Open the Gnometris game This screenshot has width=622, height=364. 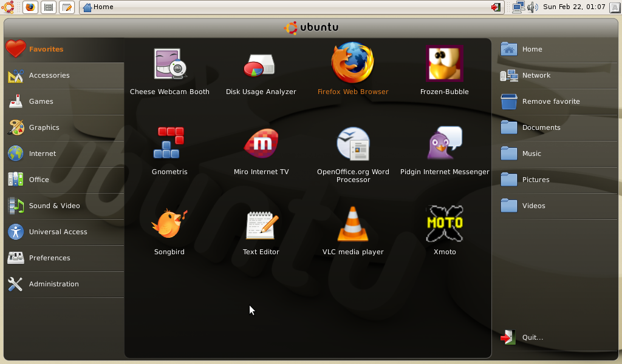[x=169, y=150]
